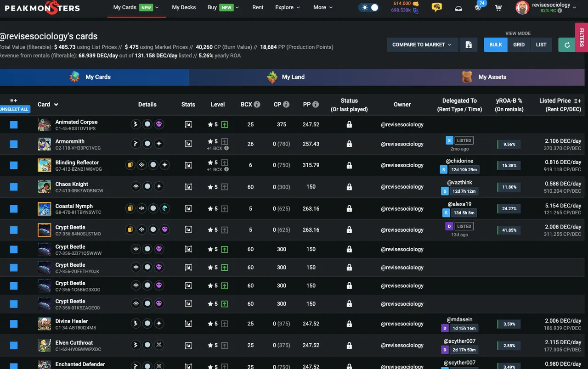Image resolution: width=588 pixels, height=369 pixels.
Task: Select BULK view mode
Action: pos(496,45)
